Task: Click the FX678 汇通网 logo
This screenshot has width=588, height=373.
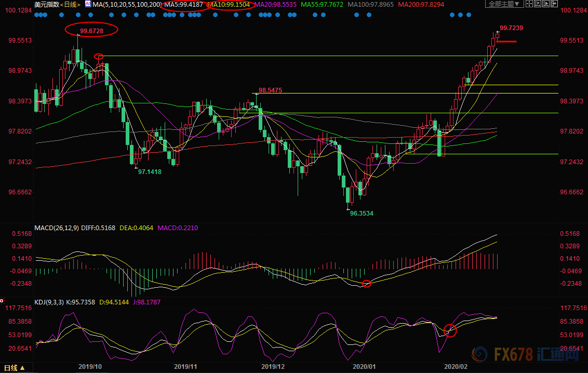Action: [525, 355]
